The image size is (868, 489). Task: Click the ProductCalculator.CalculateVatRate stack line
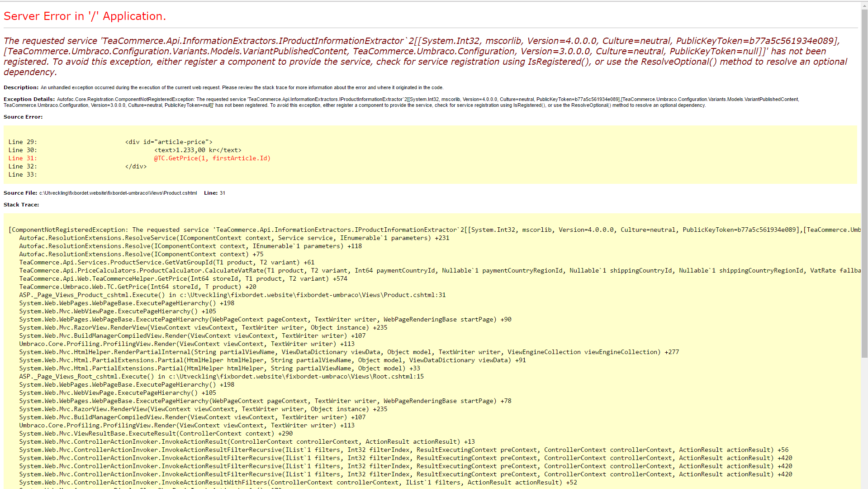[440, 270]
